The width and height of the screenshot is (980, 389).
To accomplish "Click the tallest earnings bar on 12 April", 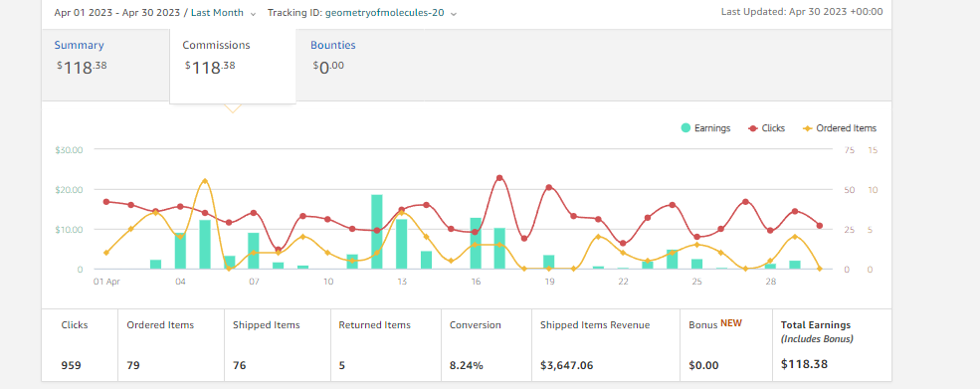I will tap(377, 232).
